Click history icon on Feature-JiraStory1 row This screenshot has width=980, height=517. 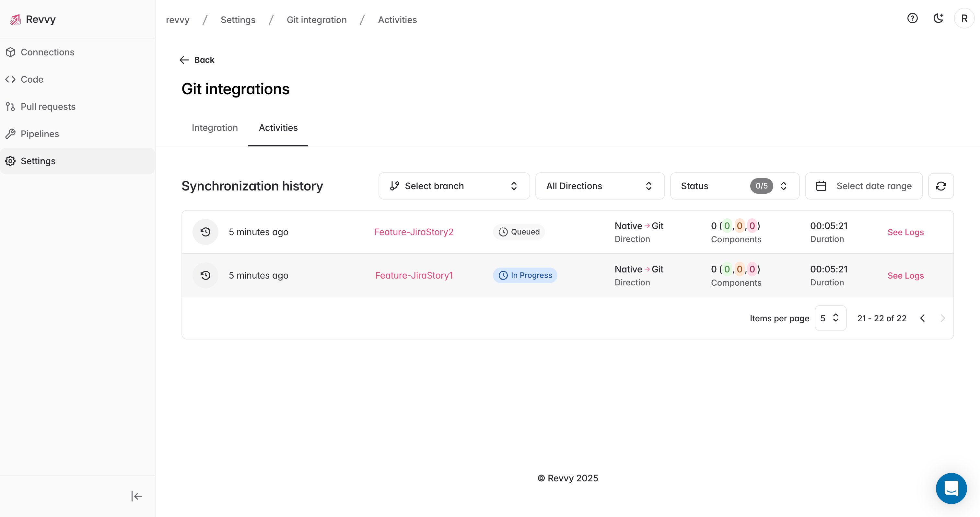click(205, 275)
